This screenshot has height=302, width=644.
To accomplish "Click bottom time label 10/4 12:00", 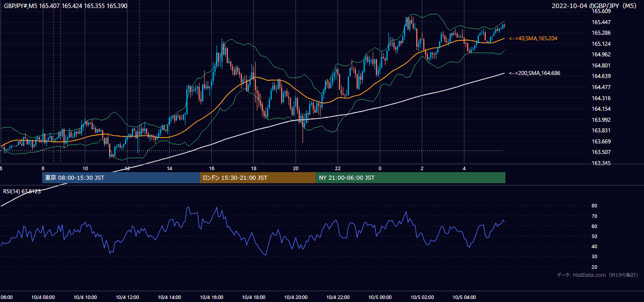I will (x=127, y=297).
